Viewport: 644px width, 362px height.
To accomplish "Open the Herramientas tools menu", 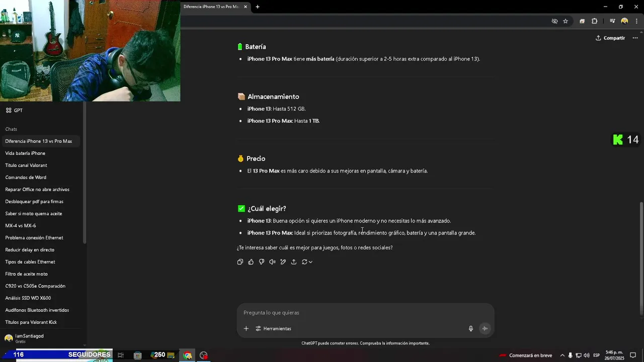I will pos(273,328).
